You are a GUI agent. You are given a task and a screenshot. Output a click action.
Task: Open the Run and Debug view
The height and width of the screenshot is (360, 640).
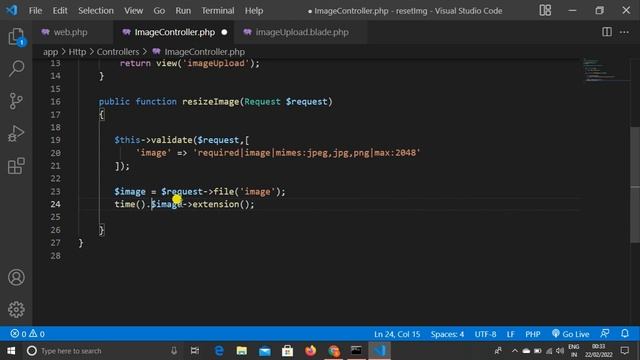pos(16,133)
